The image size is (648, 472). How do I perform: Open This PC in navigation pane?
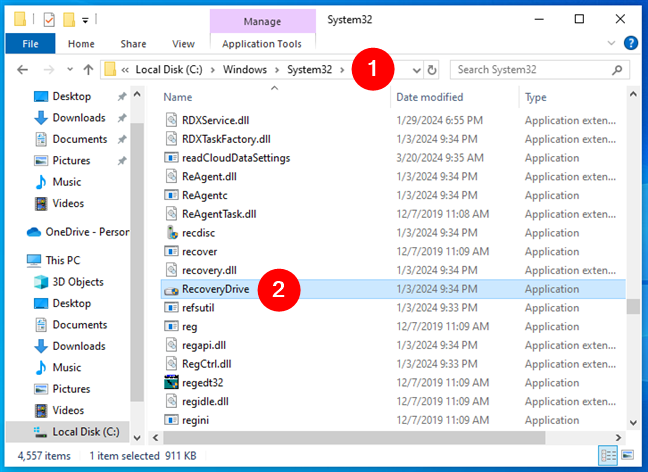click(53, 260)
